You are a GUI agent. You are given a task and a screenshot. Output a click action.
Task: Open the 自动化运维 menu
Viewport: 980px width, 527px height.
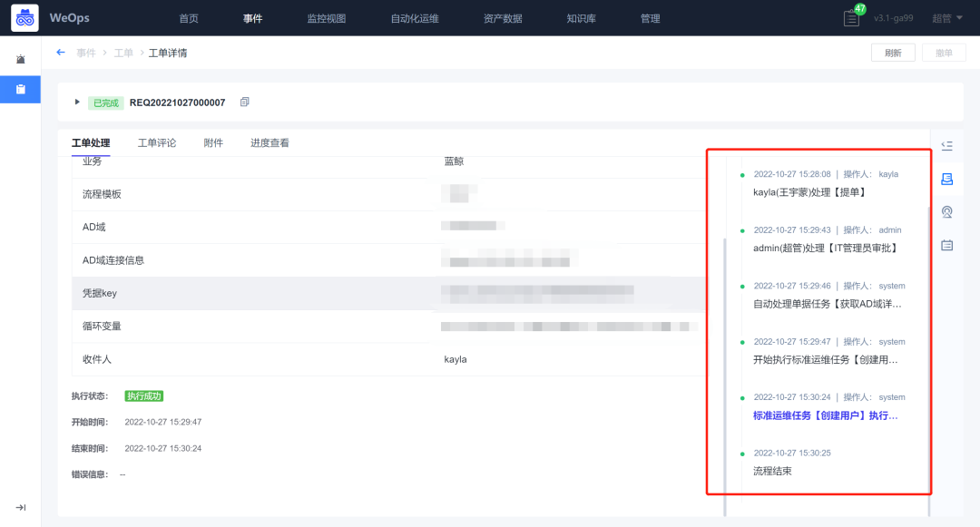[x=414, y=17]
